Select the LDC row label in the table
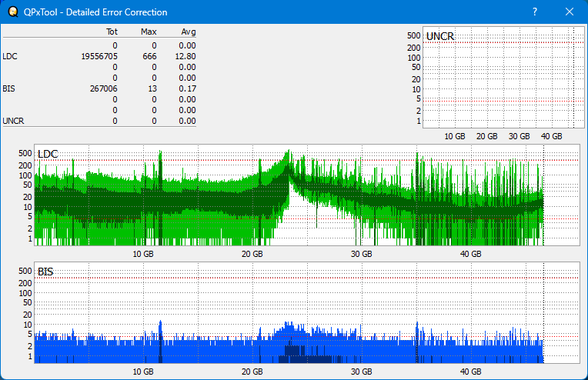The height and width of the screenshot is (380, 588). [10, 56]
